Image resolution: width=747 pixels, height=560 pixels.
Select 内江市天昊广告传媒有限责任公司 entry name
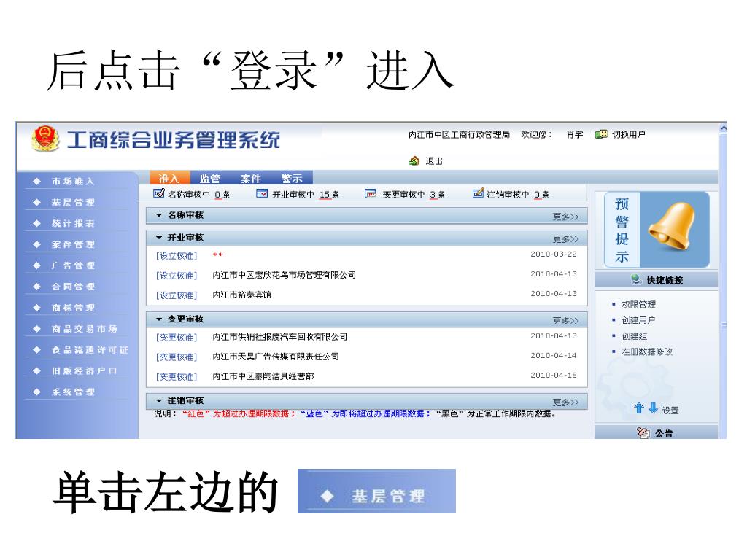point(276,356)
